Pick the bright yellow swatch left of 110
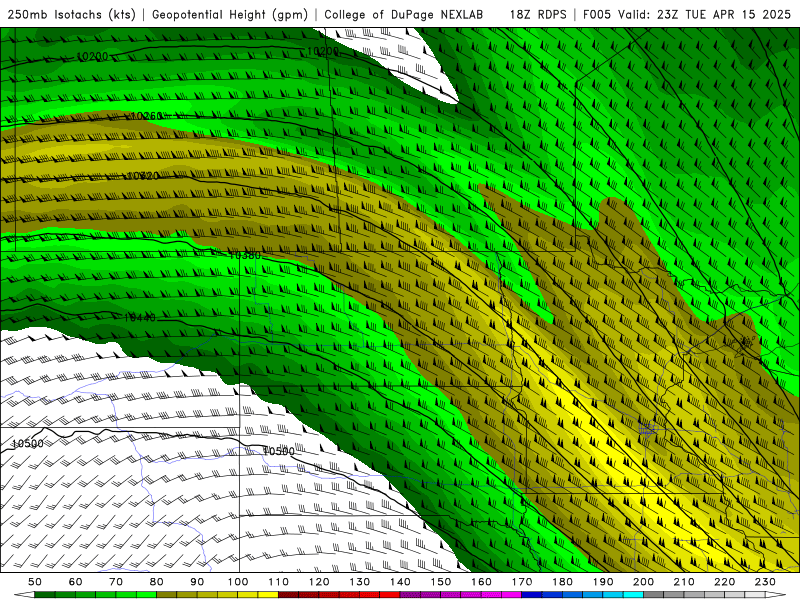This screenshot has width=800, height=600. (x=268, y=595)
